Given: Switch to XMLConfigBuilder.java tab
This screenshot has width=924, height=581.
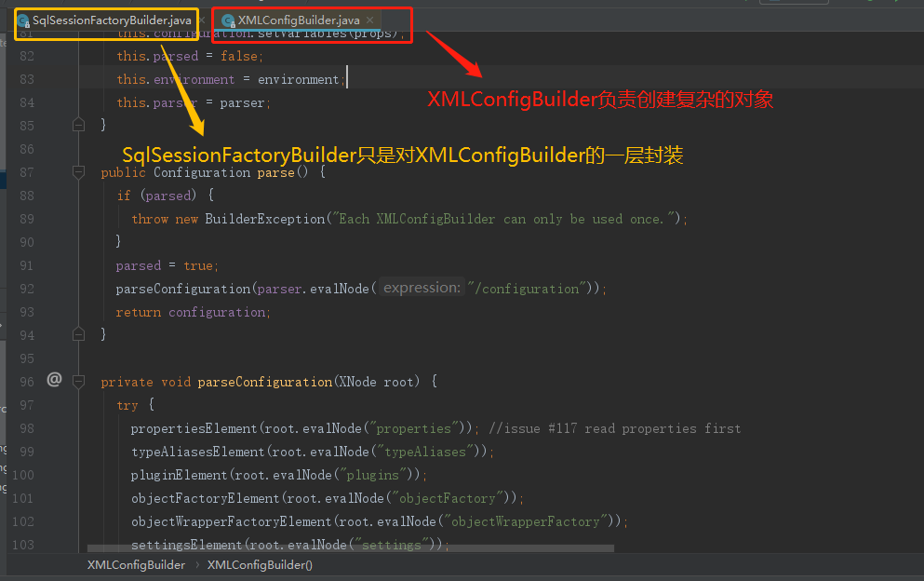Looking at the screenshot, I should [298, 20].
